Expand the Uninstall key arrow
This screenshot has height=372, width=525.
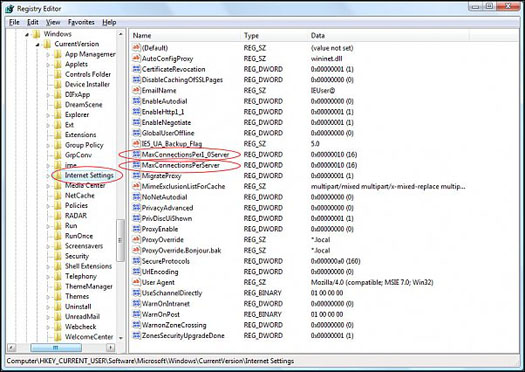tap(48, 307)
